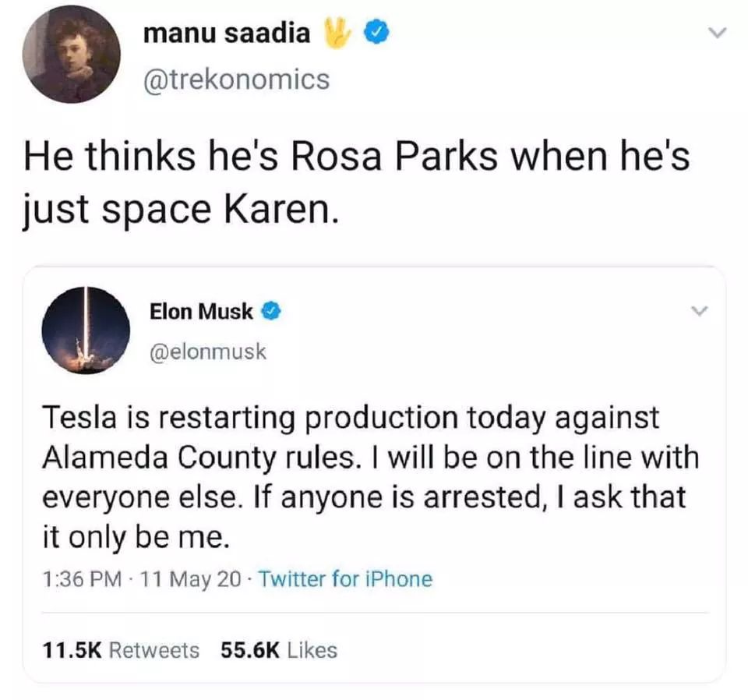This screenshot has width=748, height=700.
Task: Click 'Alameda County' in the quoted tweet
Action: pos(145,458)
